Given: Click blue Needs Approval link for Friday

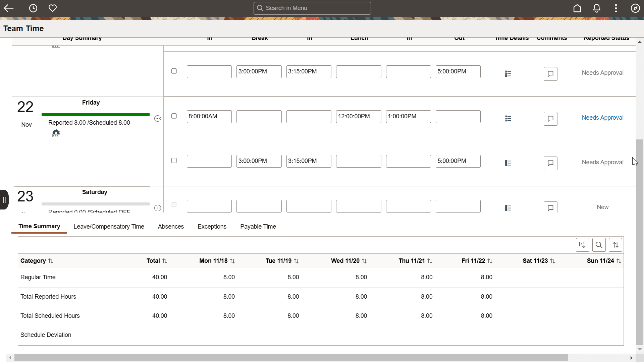Looking at the screenshot, I should pos(602,118).
